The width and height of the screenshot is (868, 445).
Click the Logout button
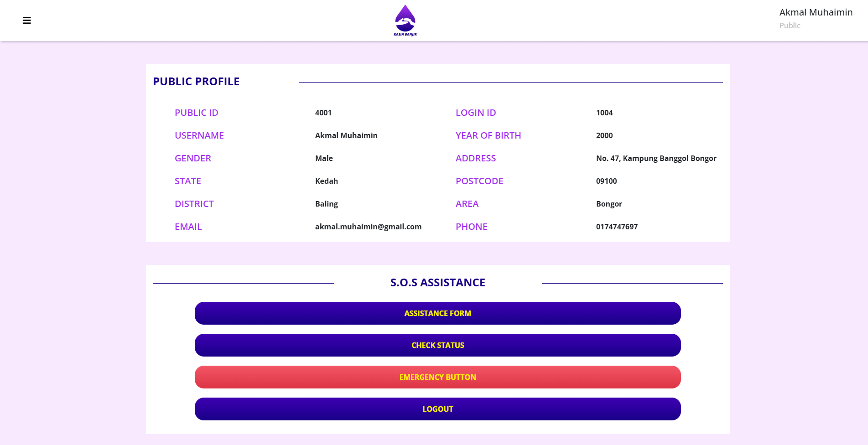[x=437, y=409]
